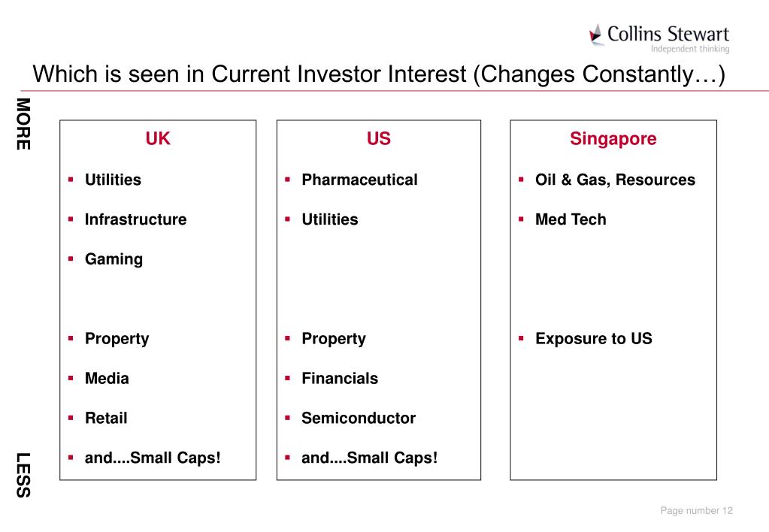769x532 pixels.
Task: Click the red bullet beside UK Utilities
Action: pyautogui.click(x=71, y=180)
